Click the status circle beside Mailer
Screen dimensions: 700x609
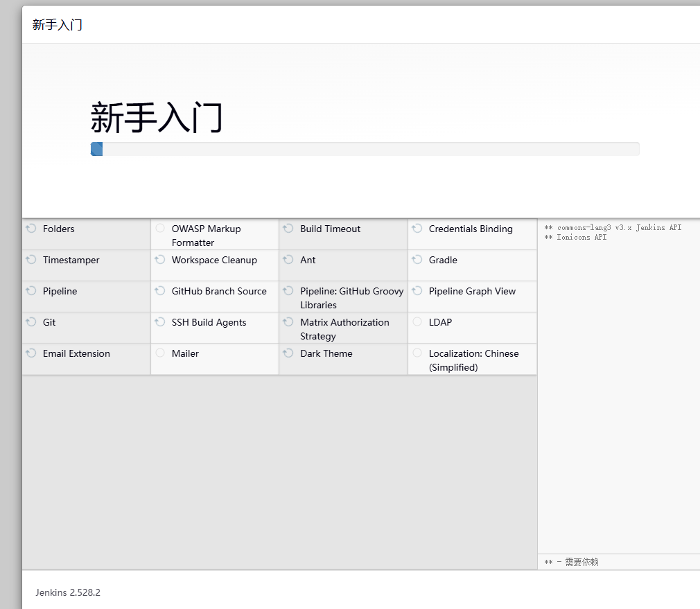(x=160, y=353)
